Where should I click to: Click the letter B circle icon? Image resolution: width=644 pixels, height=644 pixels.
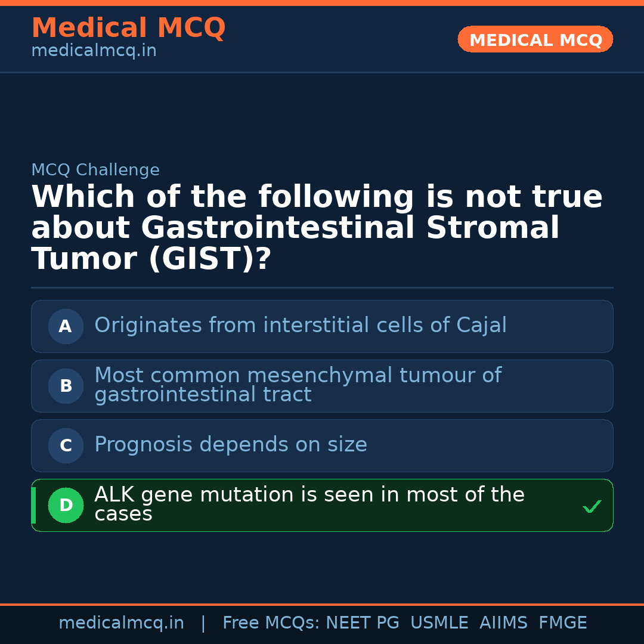[66, 386]
